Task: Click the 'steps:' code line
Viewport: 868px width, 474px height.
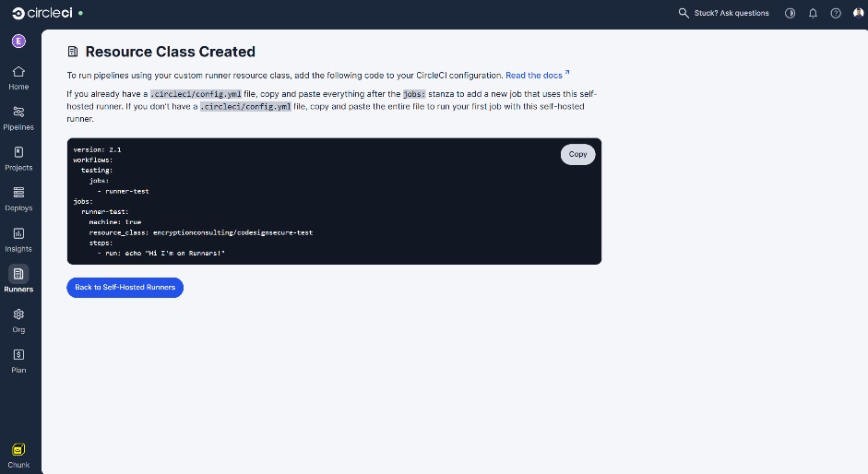Action: pyautogui.click(x=101, y=243)
